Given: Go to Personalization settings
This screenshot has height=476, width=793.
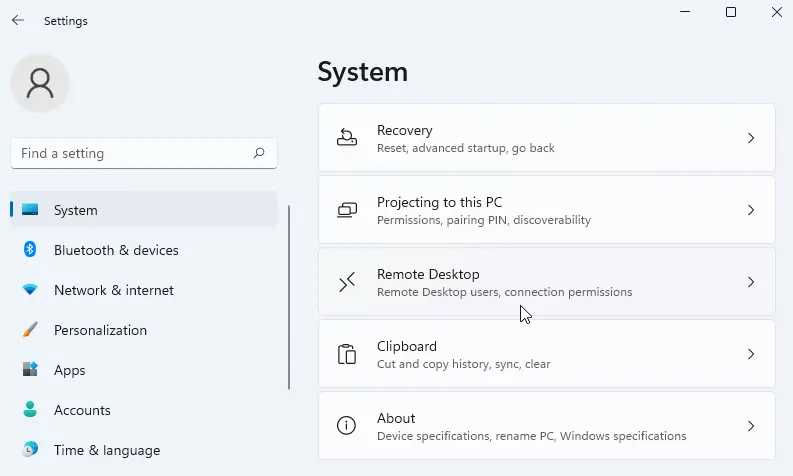Looking at the screenshot, I should point(144,329).
